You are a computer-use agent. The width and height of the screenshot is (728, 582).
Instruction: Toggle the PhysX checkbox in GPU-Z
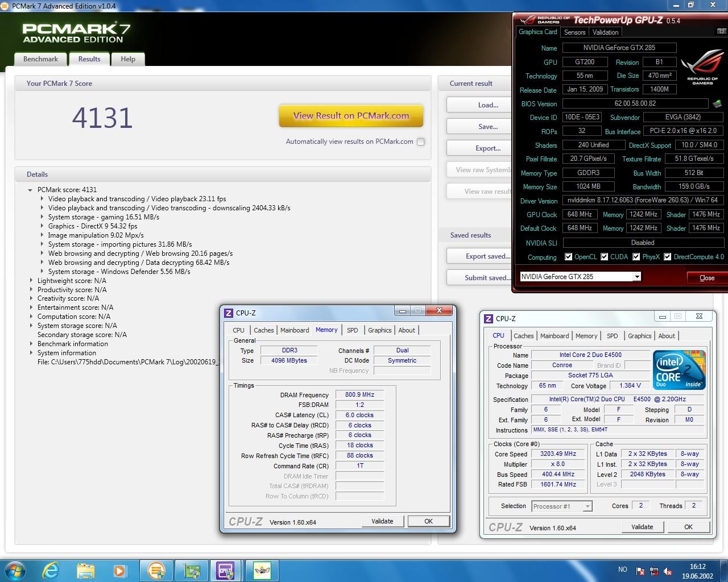[x=636, y=257]
